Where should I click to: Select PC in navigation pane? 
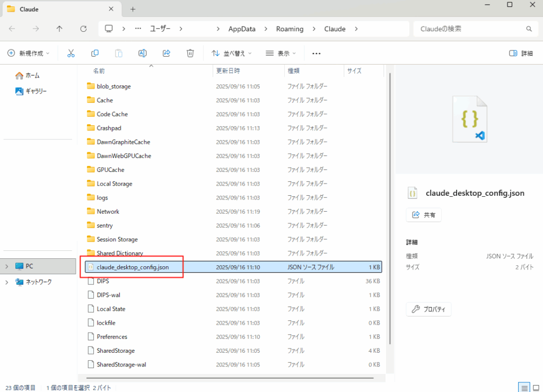pyautogui.click(x=38, y=266)
